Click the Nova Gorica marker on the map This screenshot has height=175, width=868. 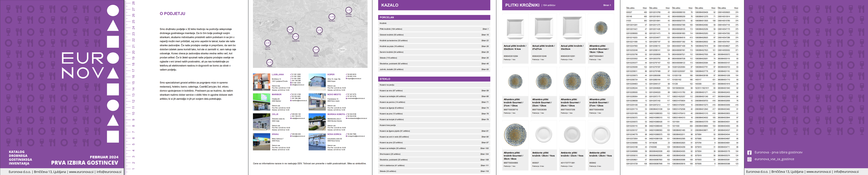tap(268, 43)
